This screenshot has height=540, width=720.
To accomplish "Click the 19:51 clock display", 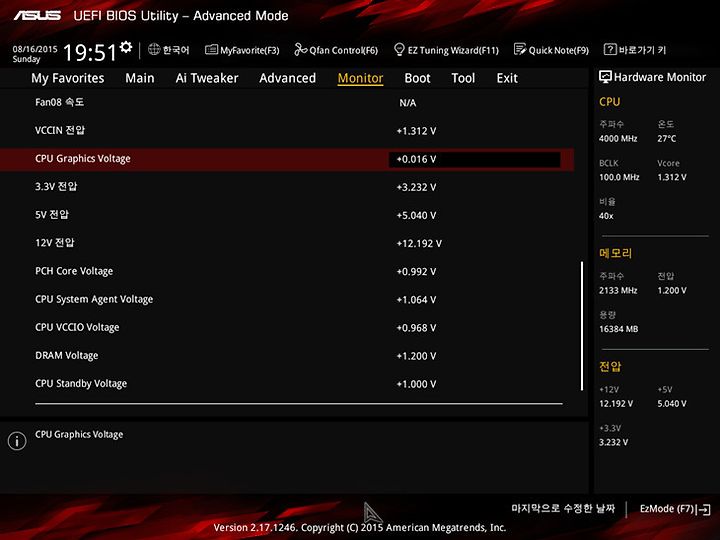I will click(90, 52).
